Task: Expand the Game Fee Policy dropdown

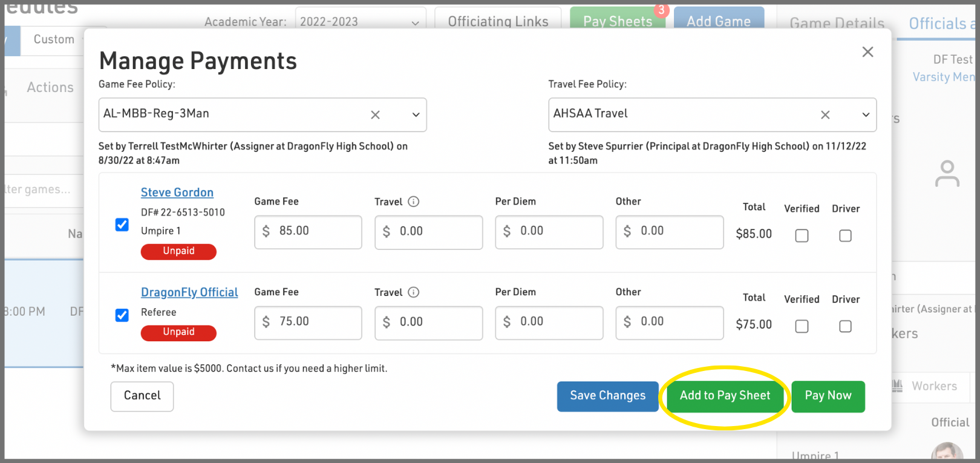Action: point(416,115)
